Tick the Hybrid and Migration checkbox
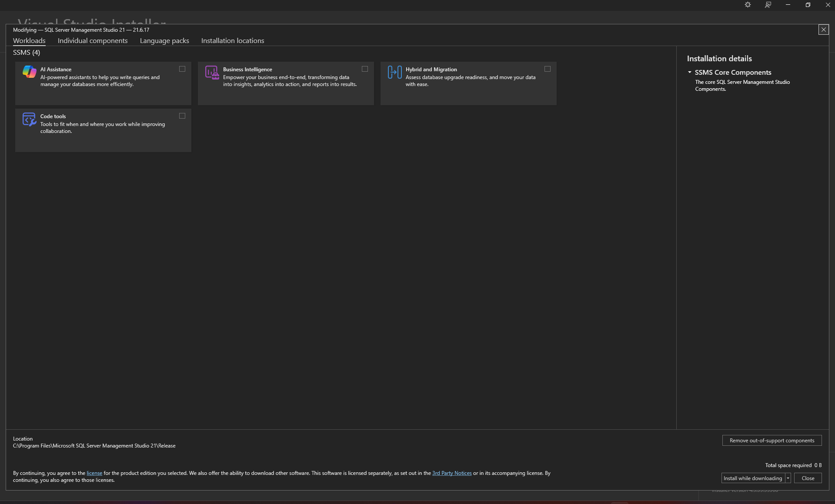The width and height of the screenshot is (835, 504). [x=548, y=69]
